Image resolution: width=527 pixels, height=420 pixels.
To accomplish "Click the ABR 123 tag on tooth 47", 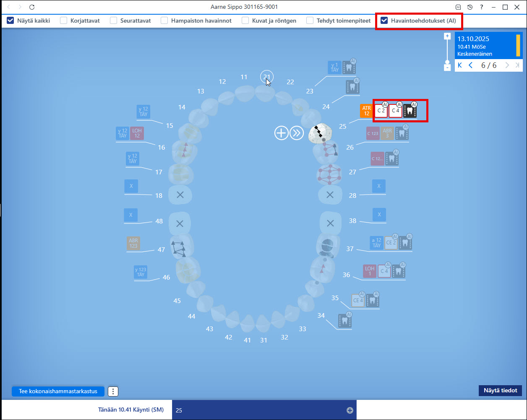I will click(x=133, y=244).
